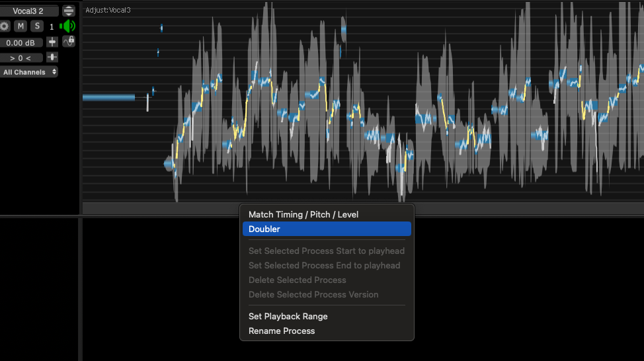Mute the Vocal3 2 track
This screenshot has height=361, width=644.
[20, 26]
